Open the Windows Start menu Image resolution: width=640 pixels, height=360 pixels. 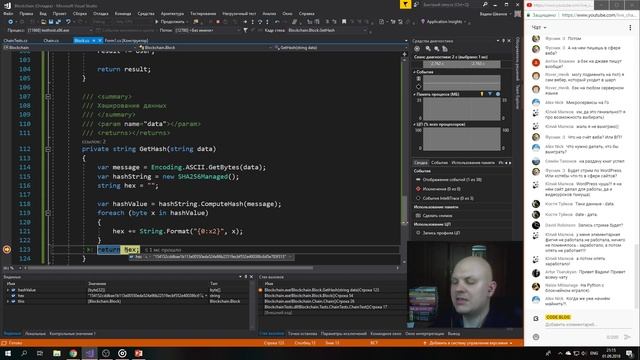tap(7, 353)
